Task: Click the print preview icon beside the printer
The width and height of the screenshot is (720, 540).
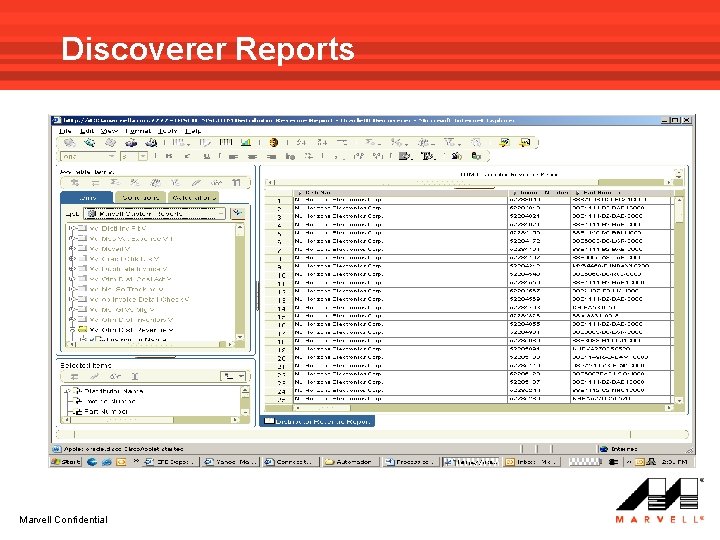Action: coord(151,143)
